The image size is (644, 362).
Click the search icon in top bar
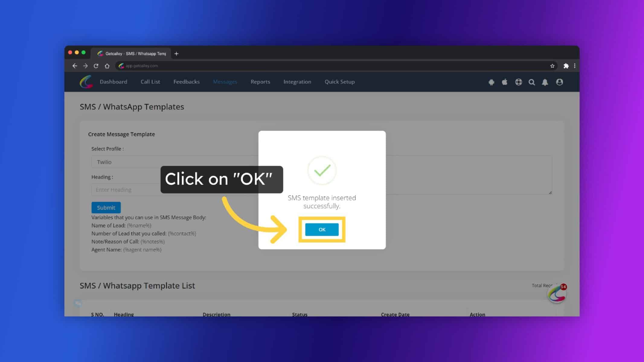532,82
